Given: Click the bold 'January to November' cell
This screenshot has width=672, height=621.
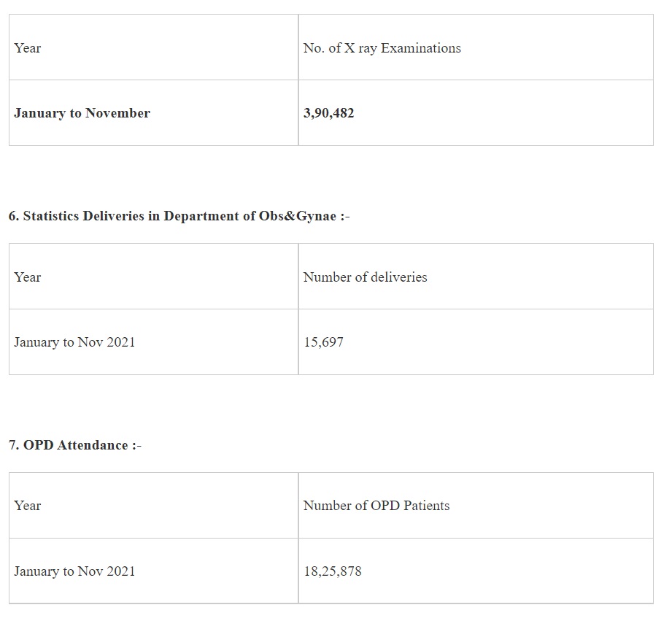Looking at the screenshot, I should (x=82, y=113).
